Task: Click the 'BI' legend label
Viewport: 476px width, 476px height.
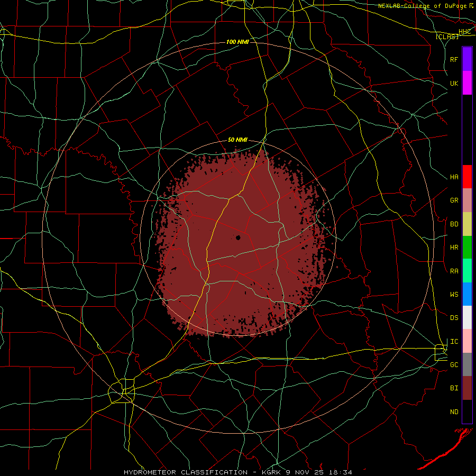Action: tap(454, 388)
